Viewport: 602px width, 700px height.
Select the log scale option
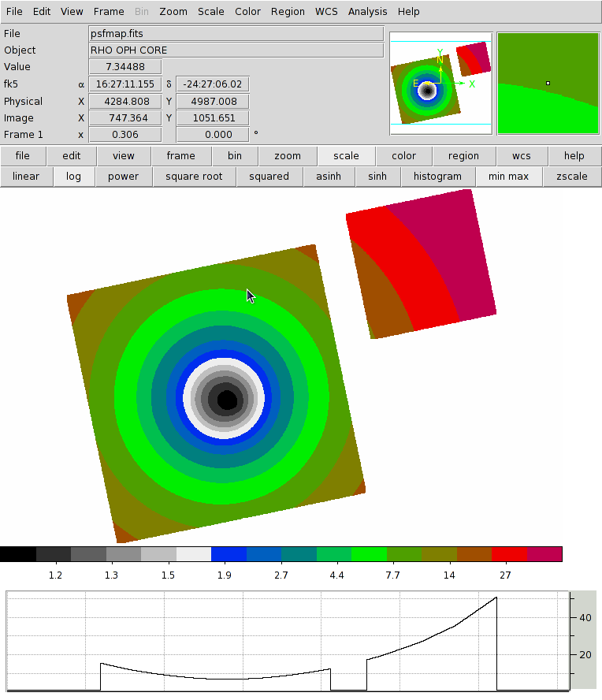(73, 177)
